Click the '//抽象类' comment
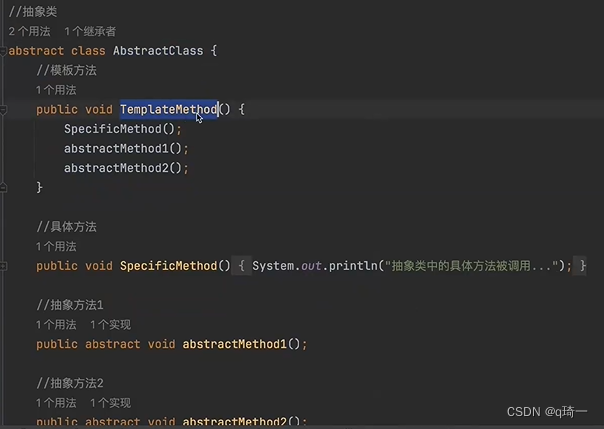The image size is (604, 429). click(x=33, y=12)
